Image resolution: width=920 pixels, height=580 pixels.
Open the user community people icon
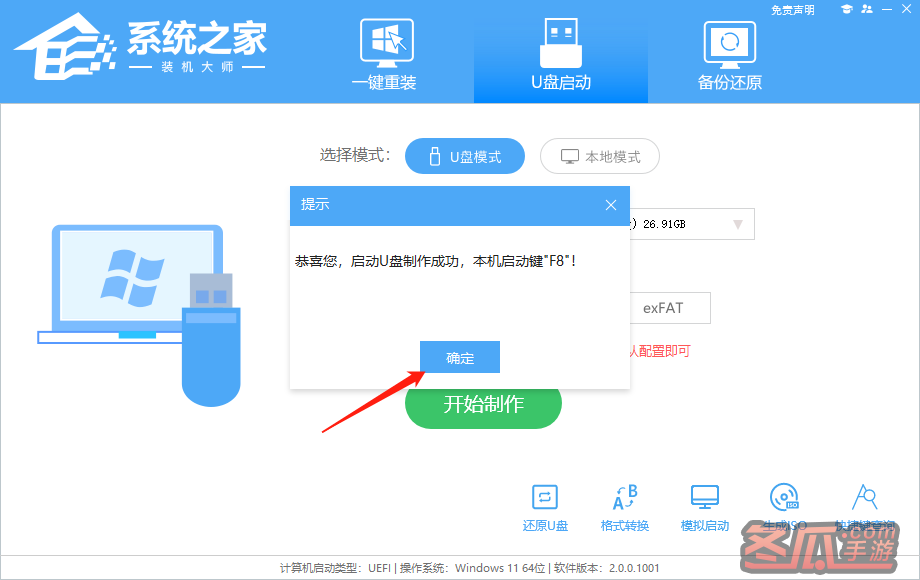866,9
